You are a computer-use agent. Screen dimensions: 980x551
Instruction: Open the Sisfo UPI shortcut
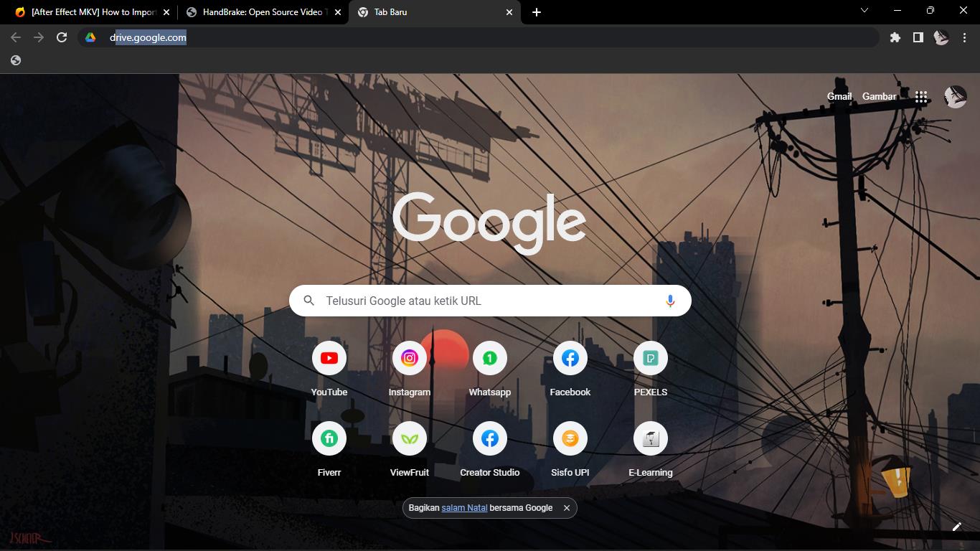coord(570,439)
